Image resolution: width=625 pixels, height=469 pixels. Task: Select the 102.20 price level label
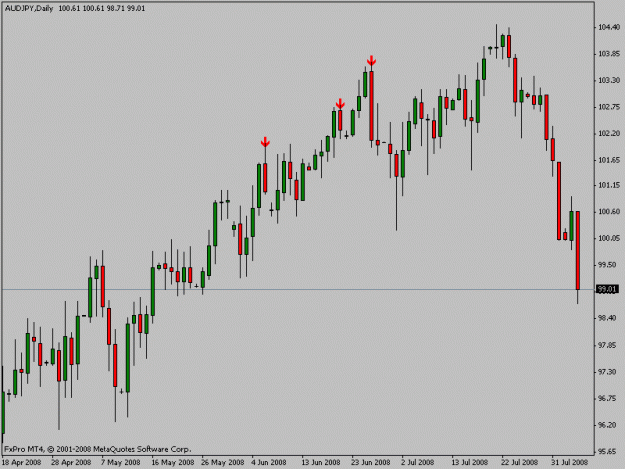pos(609,133)
